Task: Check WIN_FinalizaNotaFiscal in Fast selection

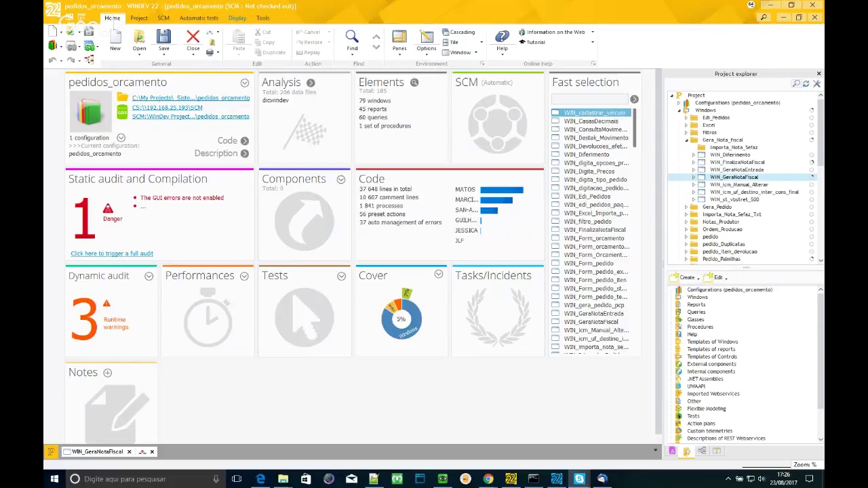Action: coord(555,230)
